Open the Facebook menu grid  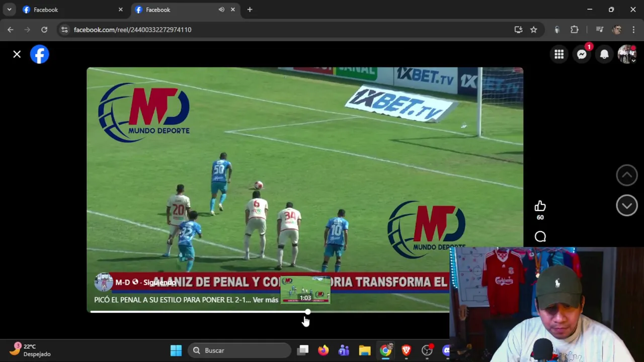click(x=559, y=54)
